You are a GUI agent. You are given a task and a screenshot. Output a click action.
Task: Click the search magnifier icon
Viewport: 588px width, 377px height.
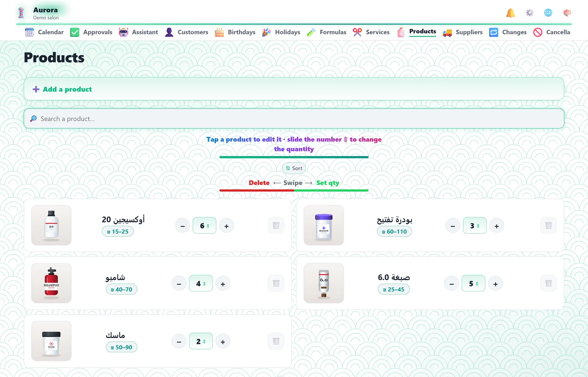(33, 119)
